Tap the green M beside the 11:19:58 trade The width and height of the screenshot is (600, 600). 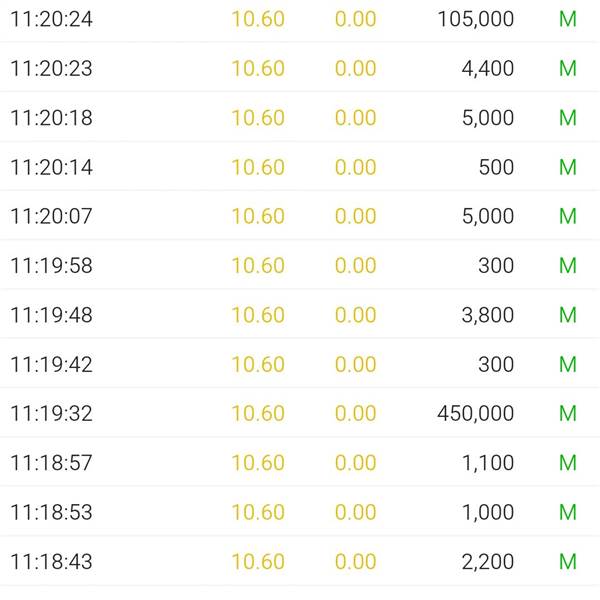tap(567, 265)
